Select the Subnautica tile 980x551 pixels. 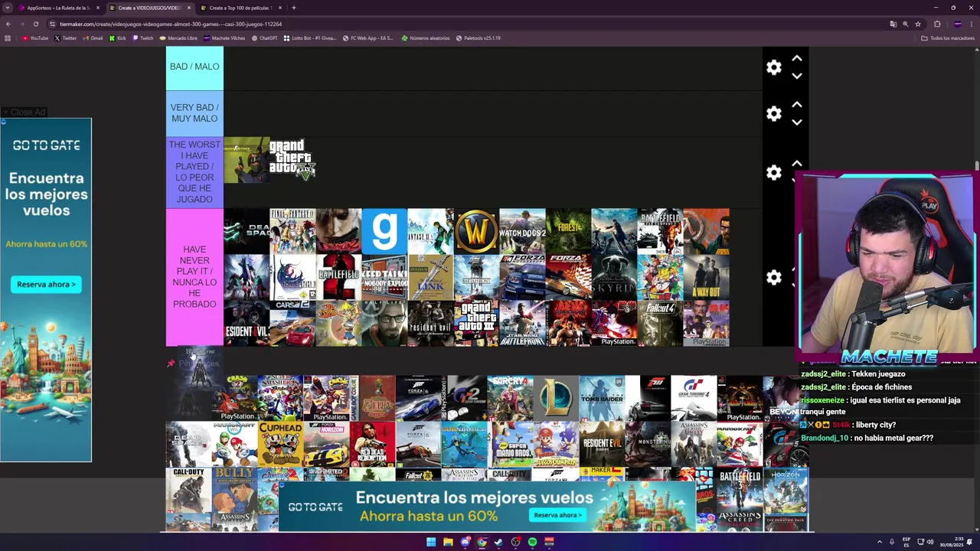464,444
